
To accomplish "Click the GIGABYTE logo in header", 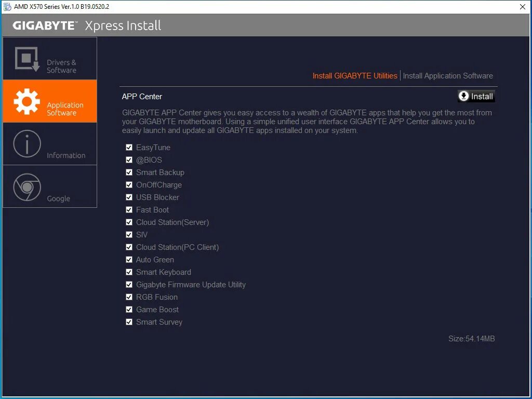I will (x=45, y=25).
